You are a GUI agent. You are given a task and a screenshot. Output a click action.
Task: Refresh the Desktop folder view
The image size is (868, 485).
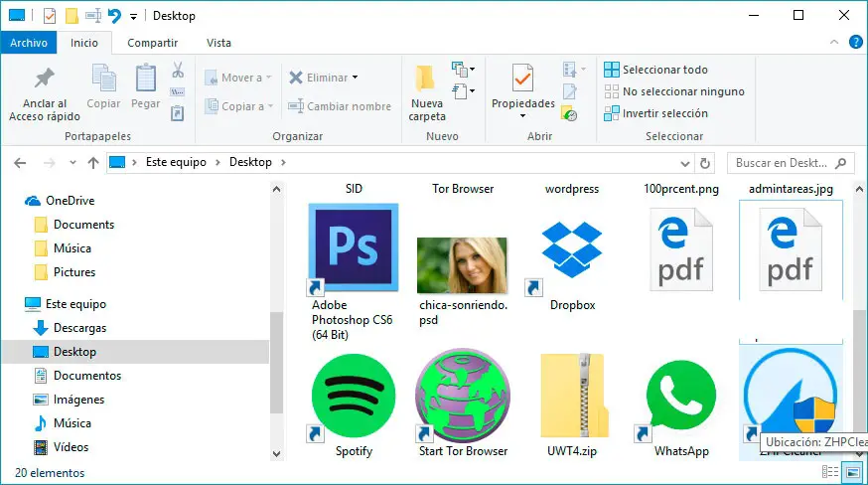click(x=705, y=163)
